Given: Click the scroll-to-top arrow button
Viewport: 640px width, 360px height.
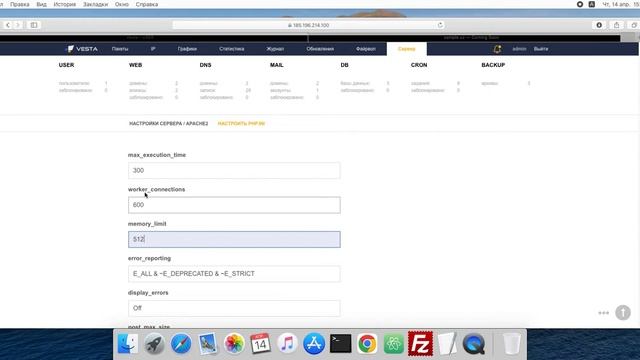Looking at the screenshot, I should pos(623,313).
